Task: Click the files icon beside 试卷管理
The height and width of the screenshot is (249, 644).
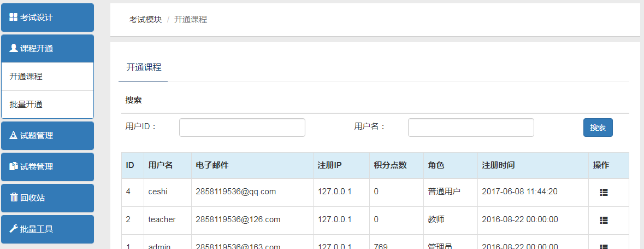Action: tap(13, 166)
